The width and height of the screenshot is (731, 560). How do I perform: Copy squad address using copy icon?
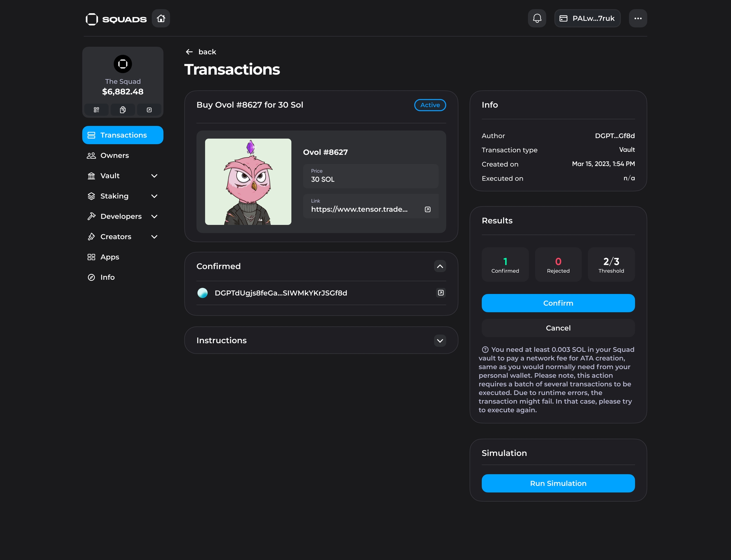coord(122,110)
